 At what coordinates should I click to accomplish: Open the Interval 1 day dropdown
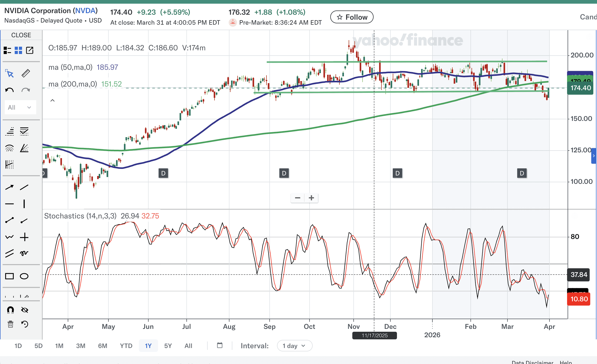tap(294, 346)
